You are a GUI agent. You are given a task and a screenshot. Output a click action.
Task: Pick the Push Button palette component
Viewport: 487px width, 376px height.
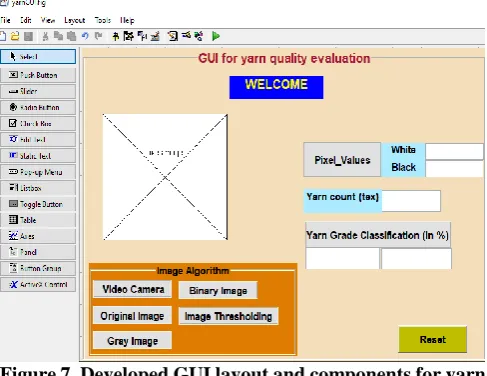coord(38,75)
